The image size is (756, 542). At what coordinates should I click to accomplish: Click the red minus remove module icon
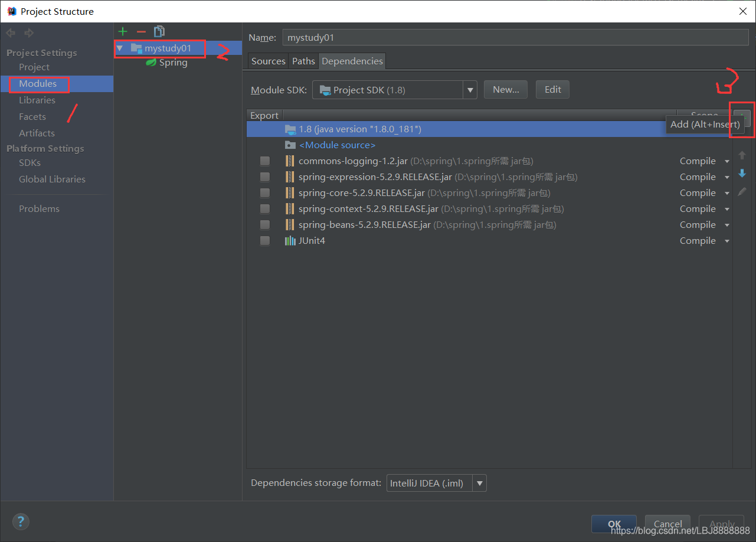141,31
